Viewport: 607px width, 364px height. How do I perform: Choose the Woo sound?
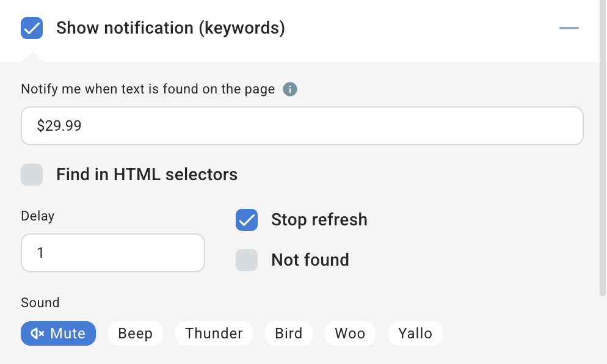[350, 333]
